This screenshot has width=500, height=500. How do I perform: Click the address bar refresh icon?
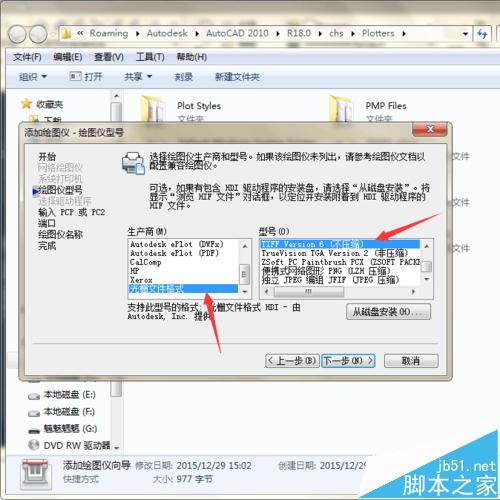tap(482, 34)
